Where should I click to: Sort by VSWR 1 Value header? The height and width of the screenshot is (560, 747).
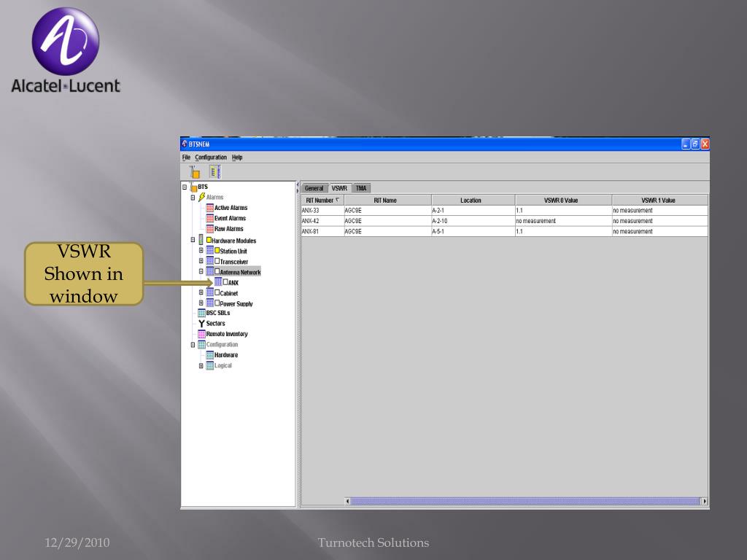[659, 201]
